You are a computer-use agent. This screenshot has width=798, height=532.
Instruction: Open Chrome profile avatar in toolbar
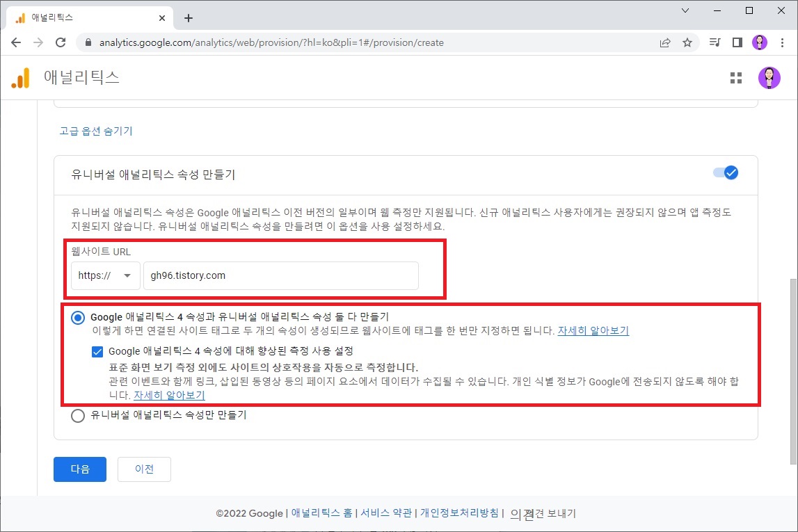759,42
